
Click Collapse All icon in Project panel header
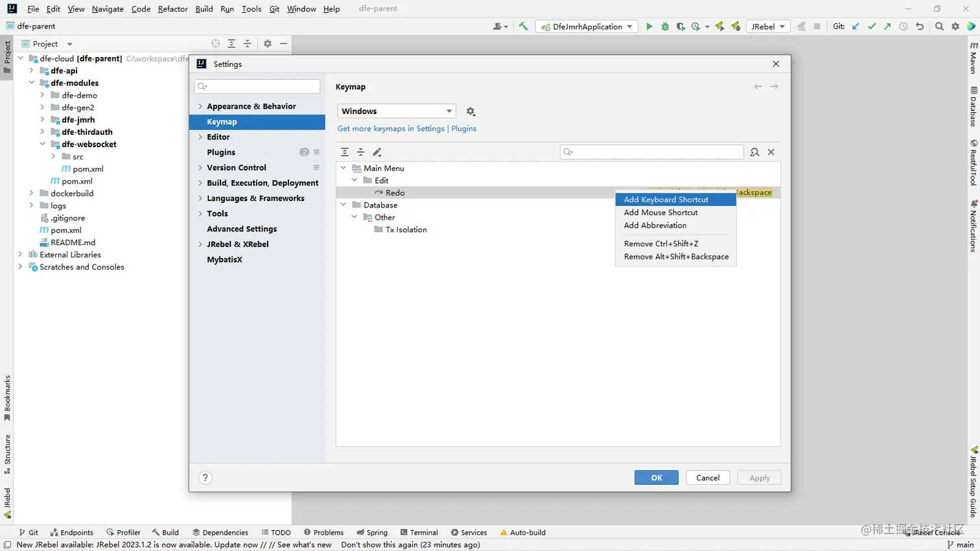[247, 43]
